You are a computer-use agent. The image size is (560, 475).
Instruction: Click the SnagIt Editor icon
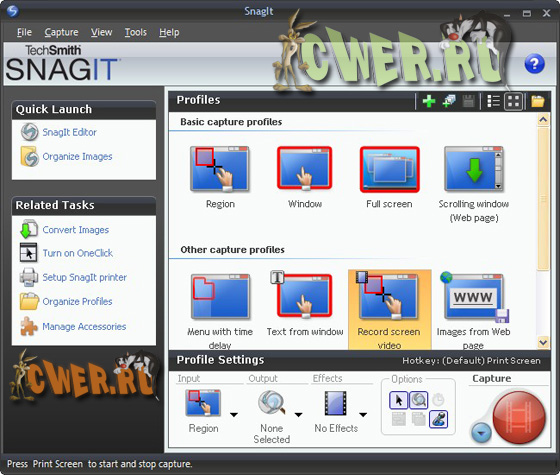(29, 132)
